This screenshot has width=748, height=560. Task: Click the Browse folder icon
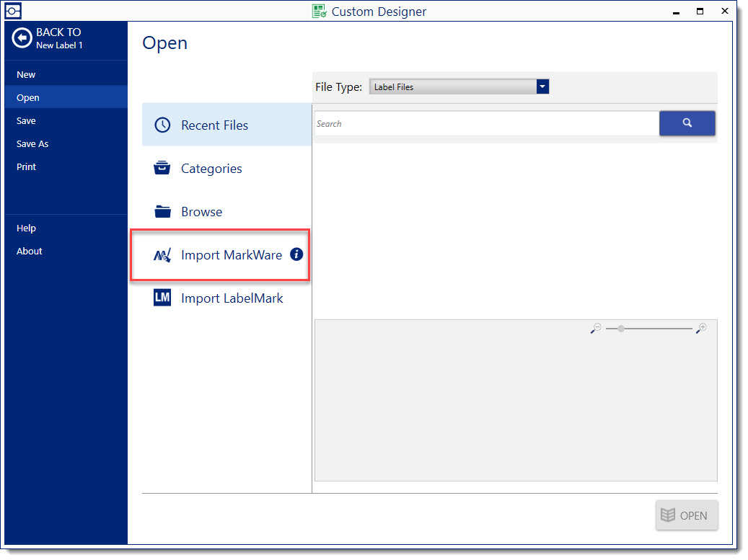[162, 212]
